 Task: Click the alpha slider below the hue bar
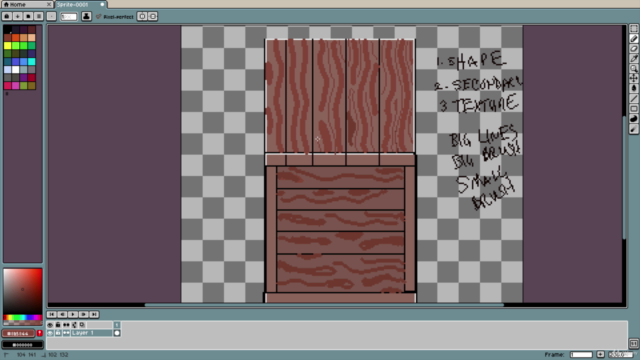pyautogui.click(x=22, y=323)
